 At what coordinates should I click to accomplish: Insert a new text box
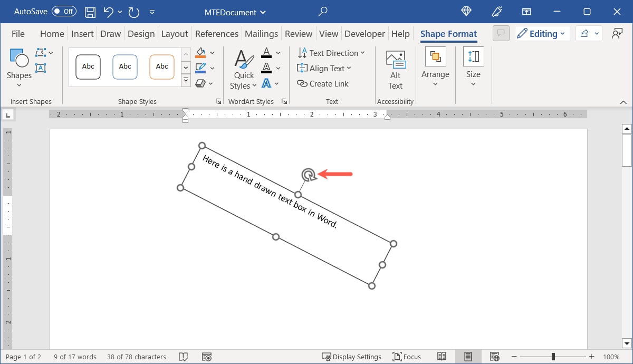(x=40, y=68)
